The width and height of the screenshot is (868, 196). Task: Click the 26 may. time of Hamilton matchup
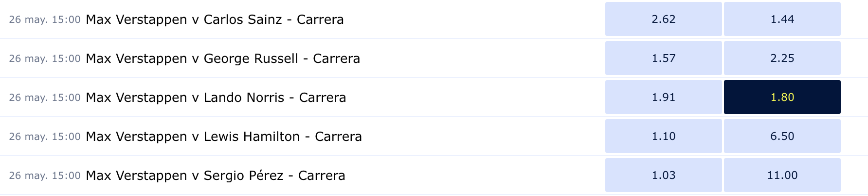[45, 137]
